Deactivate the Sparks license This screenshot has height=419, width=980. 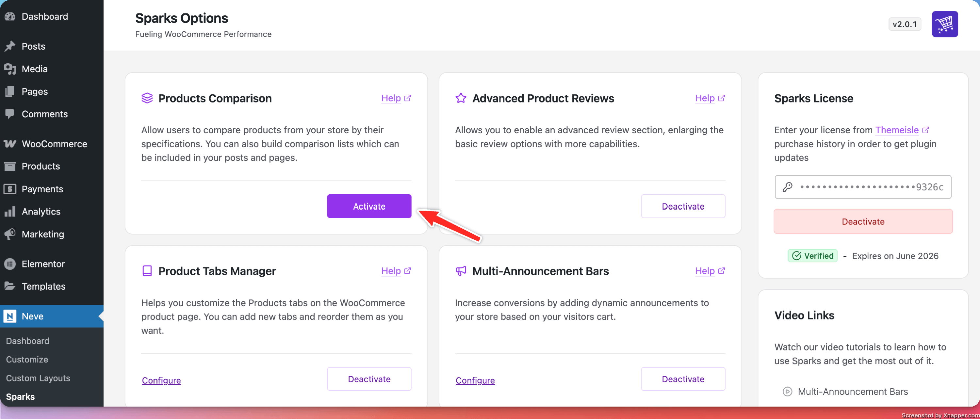click(862, 221)
